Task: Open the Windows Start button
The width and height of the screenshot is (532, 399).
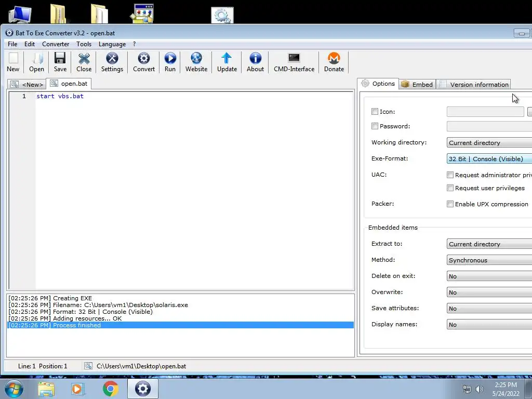Action: pos(14,389)
